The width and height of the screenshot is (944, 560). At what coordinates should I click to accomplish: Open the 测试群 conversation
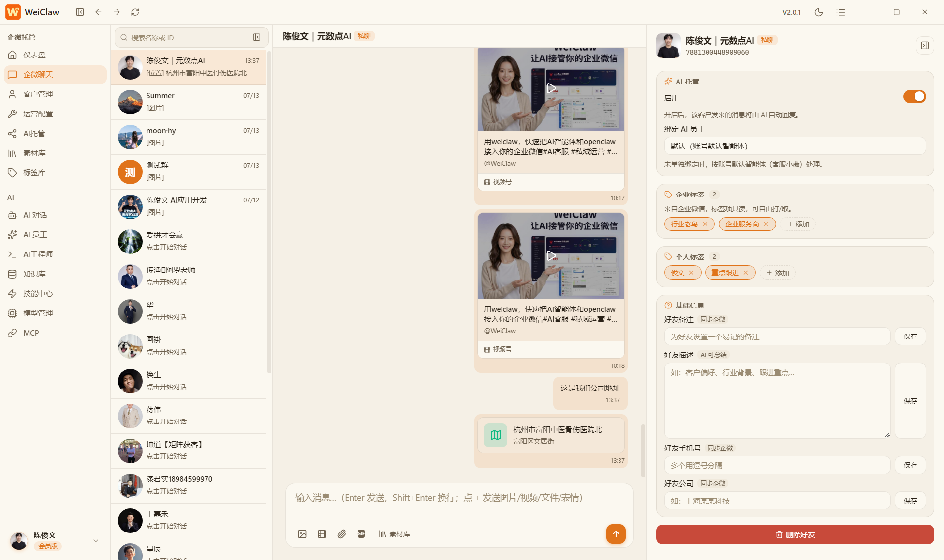pos(189,172)
